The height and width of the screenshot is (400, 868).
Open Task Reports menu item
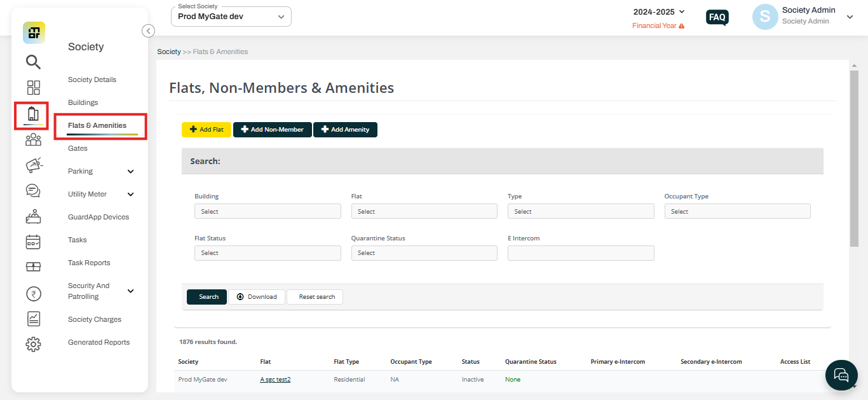point(89,263)
